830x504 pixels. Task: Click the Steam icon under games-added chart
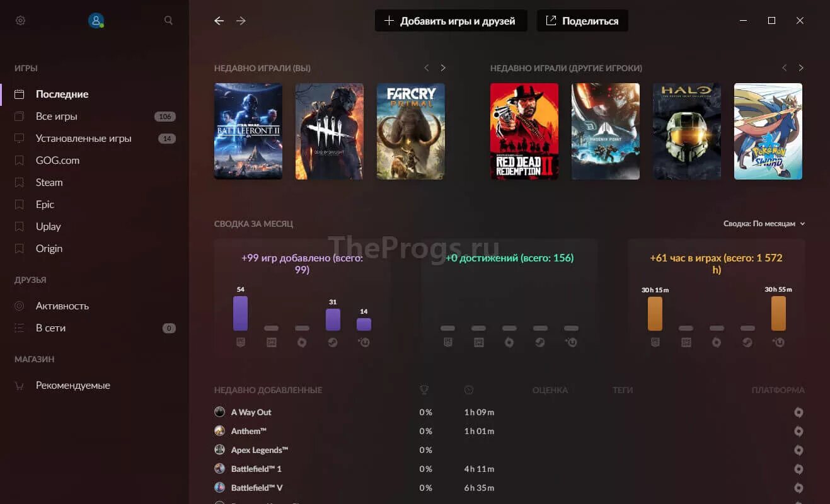[333, 342]
